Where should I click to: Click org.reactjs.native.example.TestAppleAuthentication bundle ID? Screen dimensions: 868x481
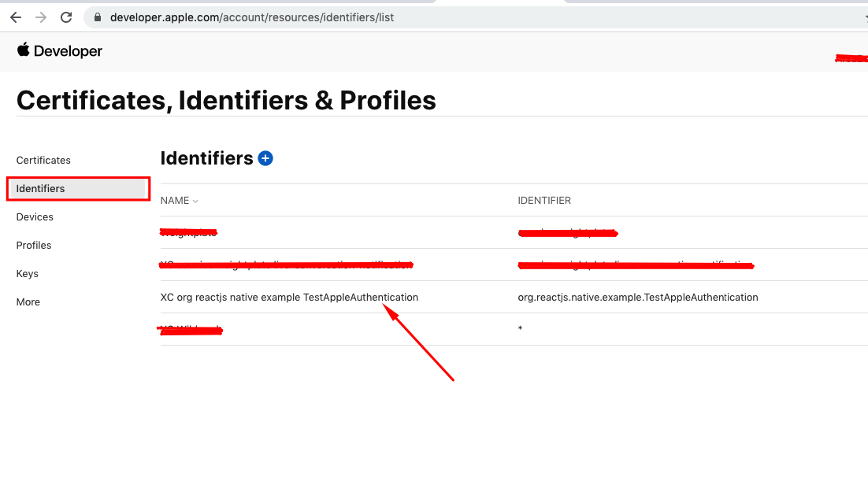tap(637, 297)
